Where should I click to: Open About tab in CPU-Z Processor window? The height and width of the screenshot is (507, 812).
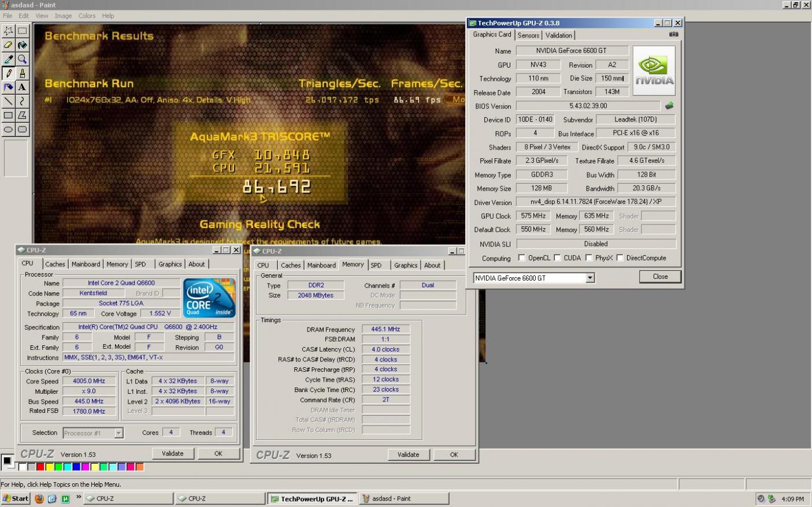pos(196,264)
